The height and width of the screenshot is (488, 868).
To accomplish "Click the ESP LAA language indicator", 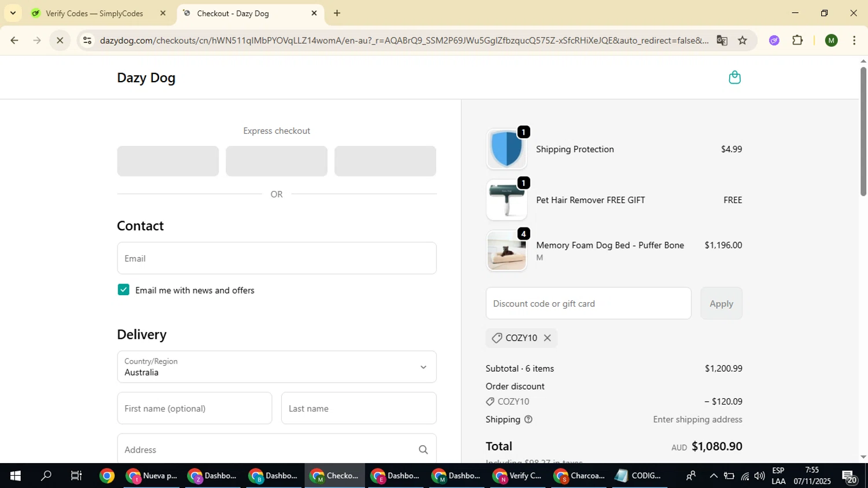I will click(778, 476).
